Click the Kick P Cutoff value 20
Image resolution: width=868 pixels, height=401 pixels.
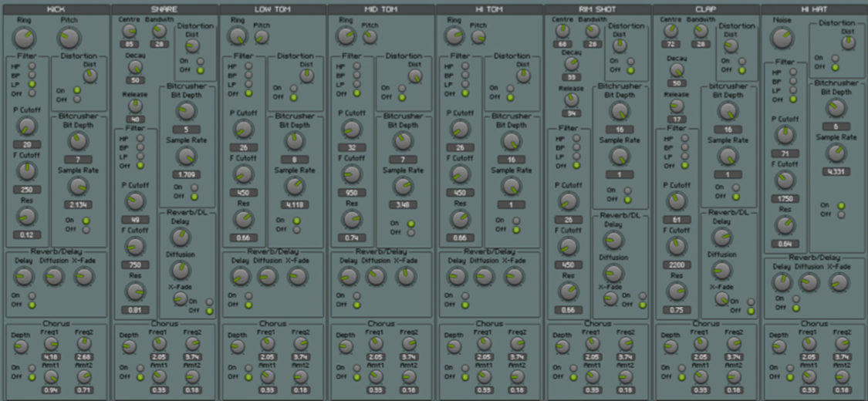26,145
